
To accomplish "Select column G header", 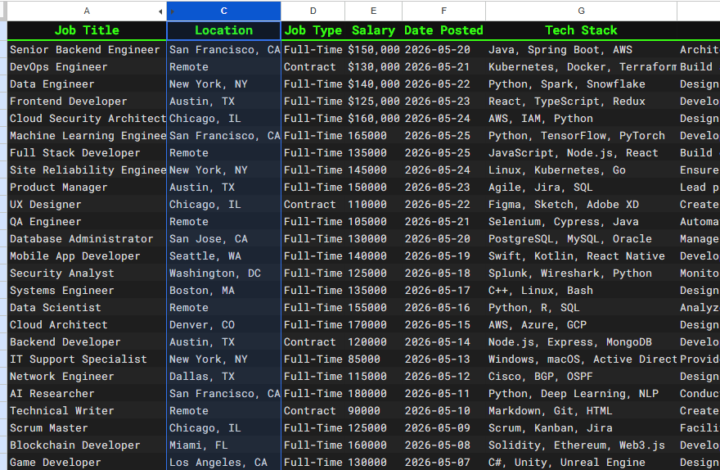I will tap(581, 11).
